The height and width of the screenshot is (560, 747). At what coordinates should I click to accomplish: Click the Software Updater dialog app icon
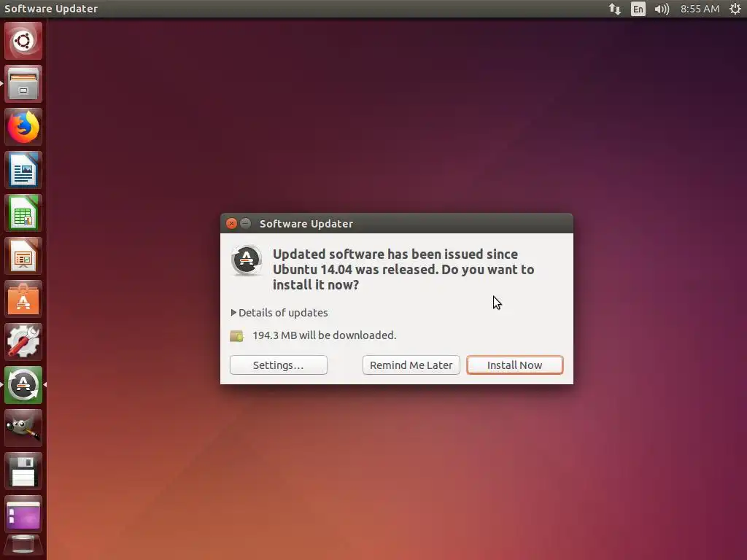click(x=247, y=260)
